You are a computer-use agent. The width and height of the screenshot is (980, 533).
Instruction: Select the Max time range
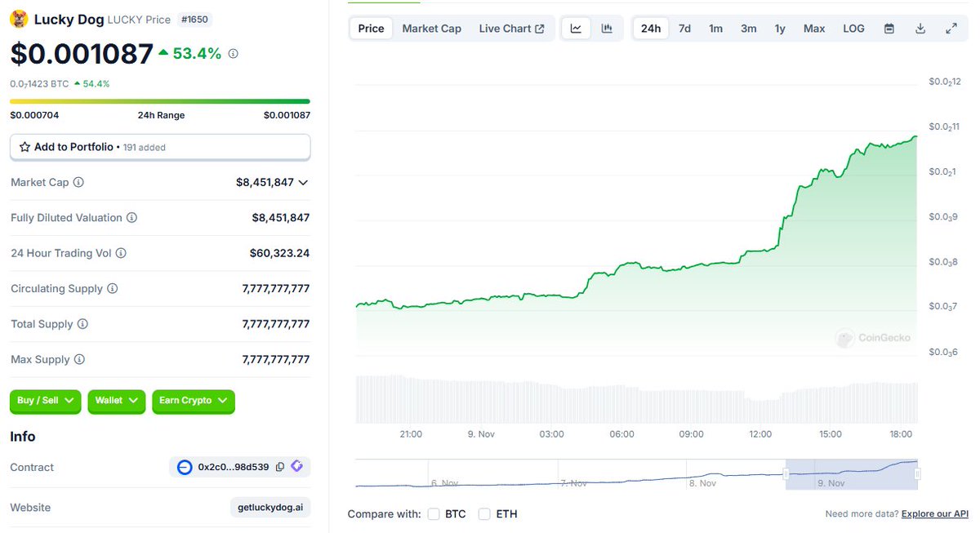(x=814, y=29)
